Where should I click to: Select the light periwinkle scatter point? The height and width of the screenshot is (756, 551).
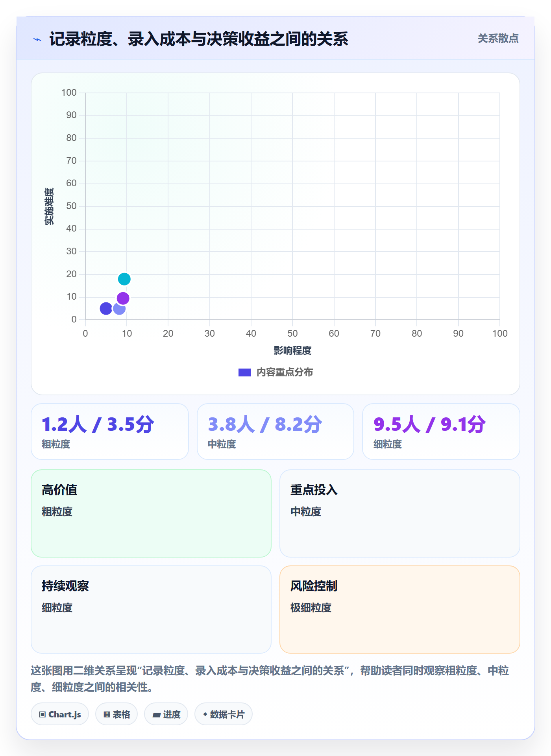coord(119,308)
